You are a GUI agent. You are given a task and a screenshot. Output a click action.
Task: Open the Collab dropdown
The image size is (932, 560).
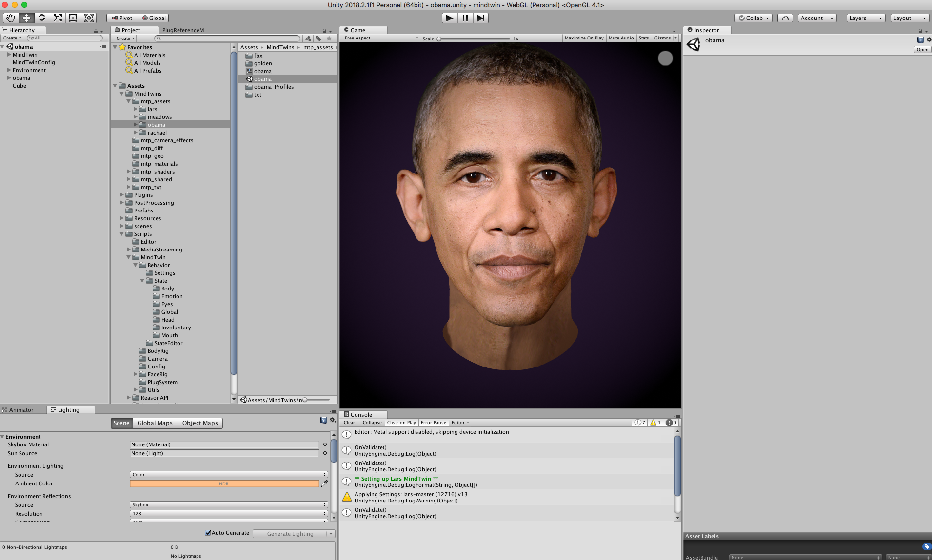(753, 18)
